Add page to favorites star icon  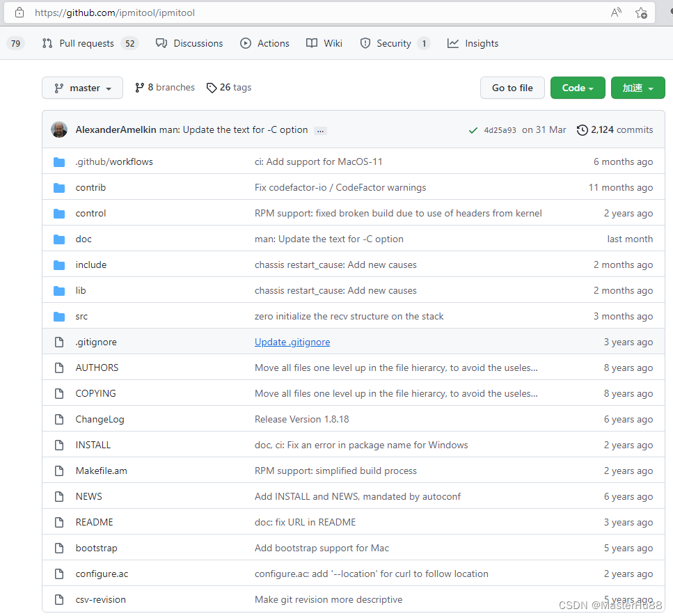point(641,13)
